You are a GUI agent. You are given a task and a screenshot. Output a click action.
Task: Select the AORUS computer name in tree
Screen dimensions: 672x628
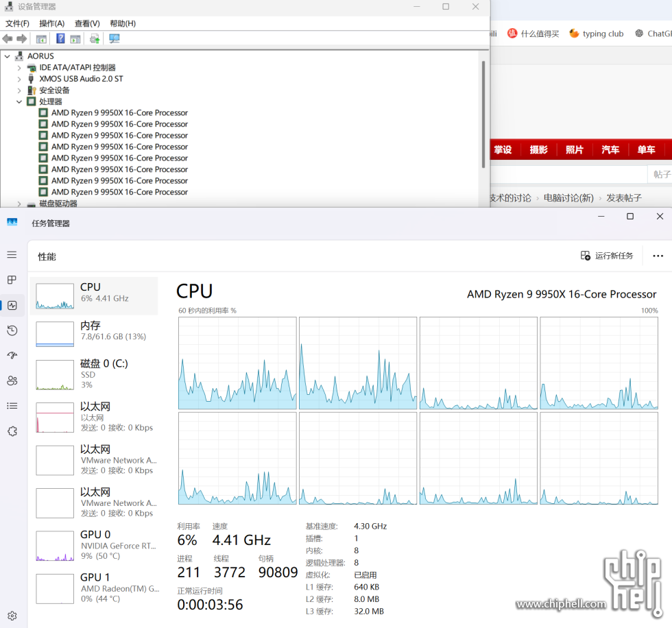tap(40, 56)
